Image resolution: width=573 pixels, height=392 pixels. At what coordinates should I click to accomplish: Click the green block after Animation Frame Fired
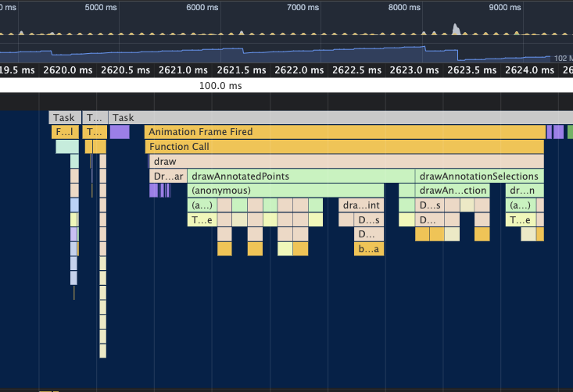pyautogui.click(x=570, y=132)
